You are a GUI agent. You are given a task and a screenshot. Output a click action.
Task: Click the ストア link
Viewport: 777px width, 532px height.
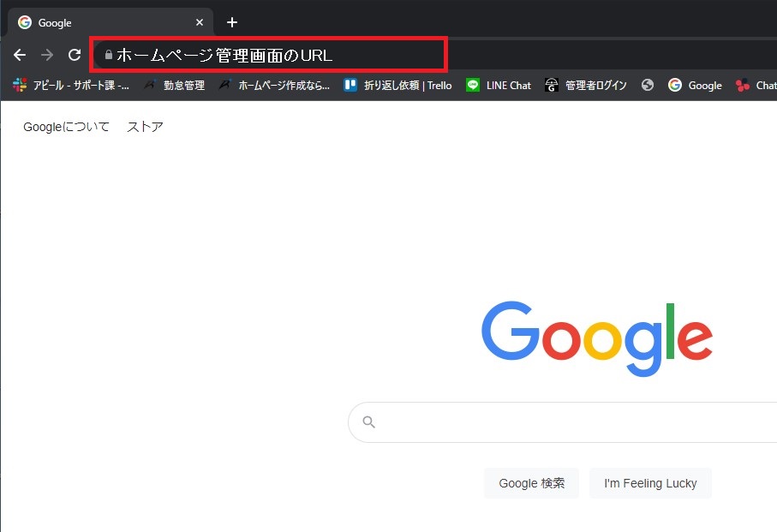(145, 127)
